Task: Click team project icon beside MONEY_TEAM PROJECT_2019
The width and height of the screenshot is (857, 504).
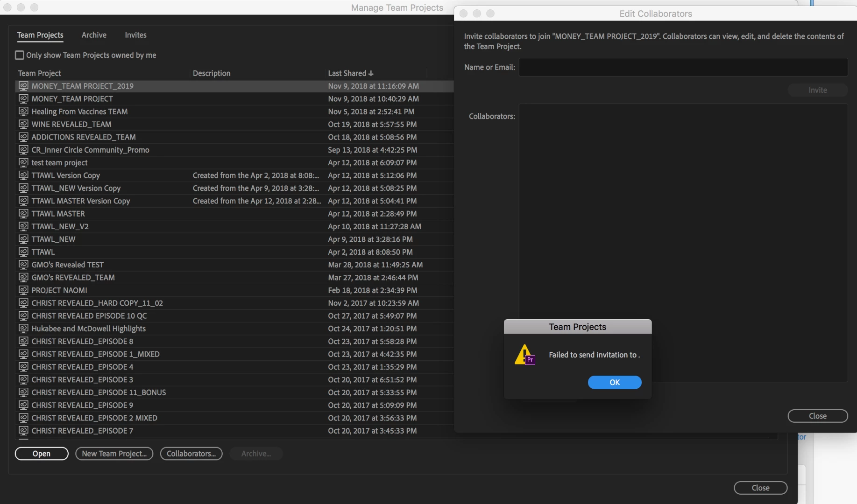Action: [23, 86]
